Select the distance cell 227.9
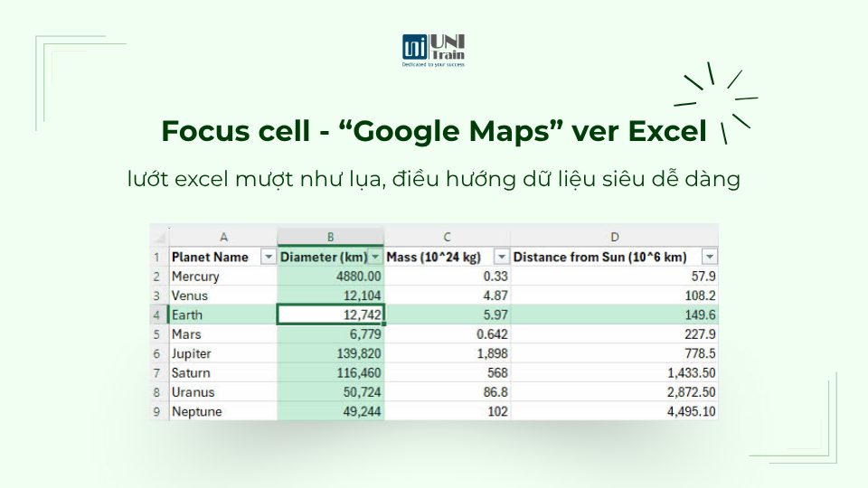 [615, 334]
